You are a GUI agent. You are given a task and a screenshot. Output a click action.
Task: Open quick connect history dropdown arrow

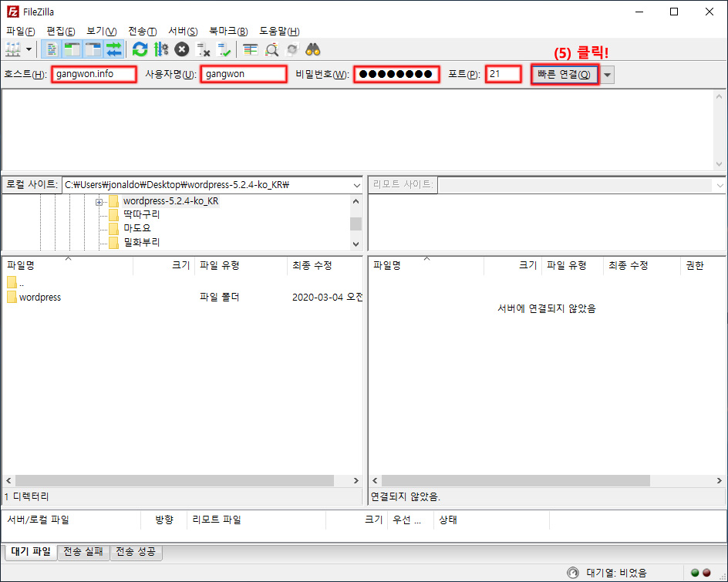[x=607, y=75]
